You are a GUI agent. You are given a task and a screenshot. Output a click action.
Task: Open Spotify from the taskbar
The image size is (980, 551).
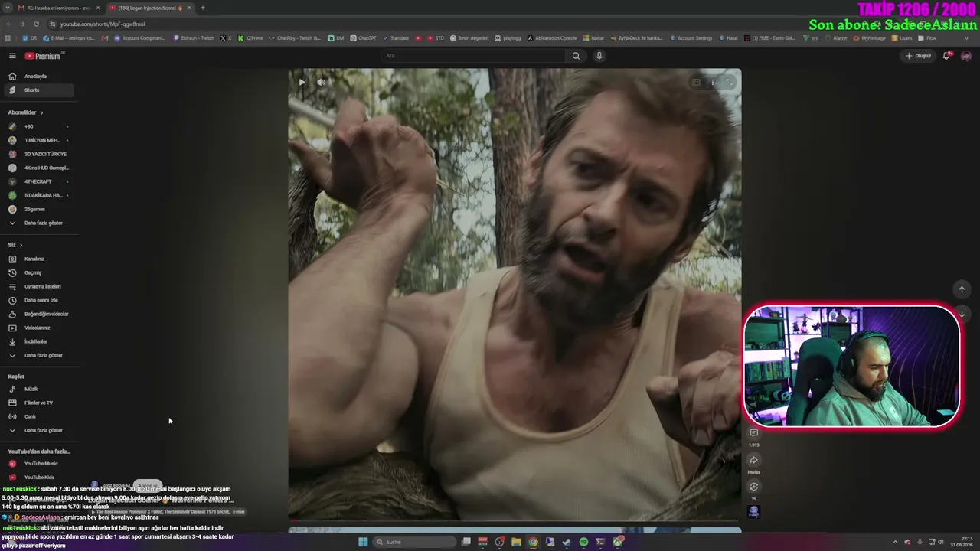click(x=583, y=542)
